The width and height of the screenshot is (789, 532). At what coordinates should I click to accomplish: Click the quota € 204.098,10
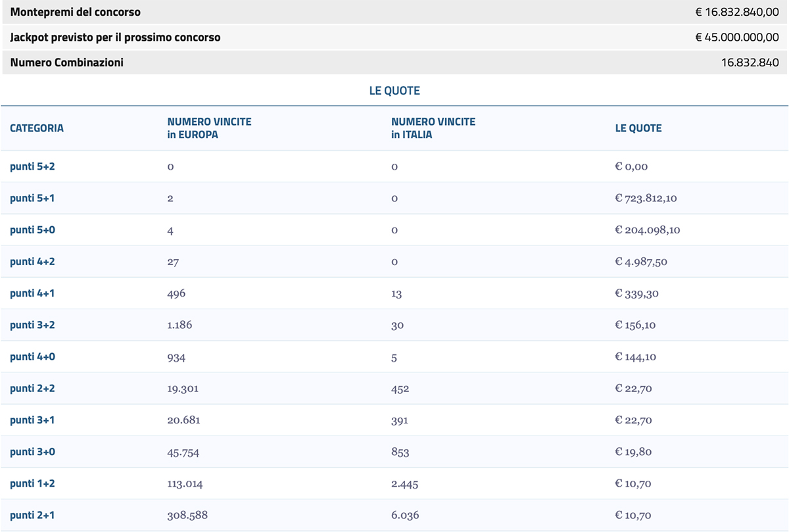pyautogui.click(x=648, y=230)
